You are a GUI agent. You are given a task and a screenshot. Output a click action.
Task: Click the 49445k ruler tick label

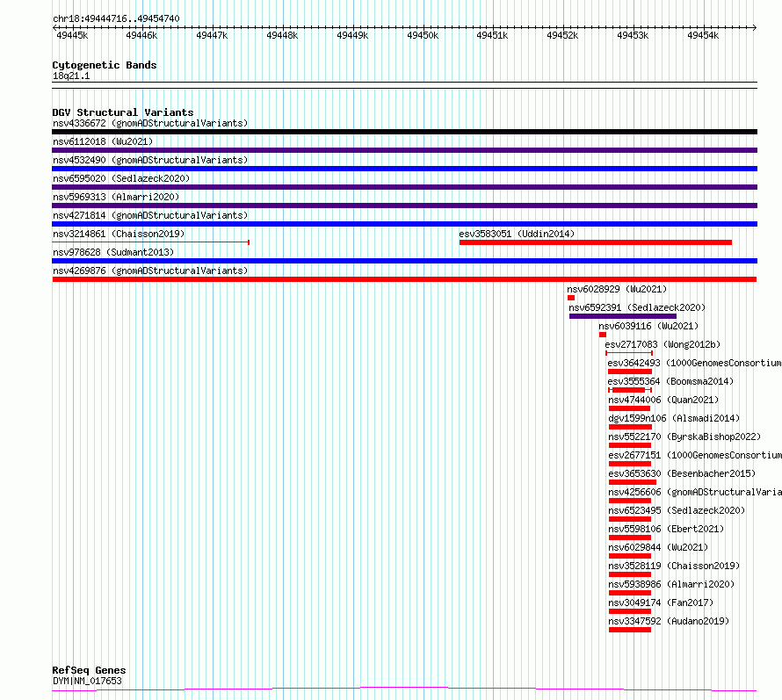pos(72,35)
